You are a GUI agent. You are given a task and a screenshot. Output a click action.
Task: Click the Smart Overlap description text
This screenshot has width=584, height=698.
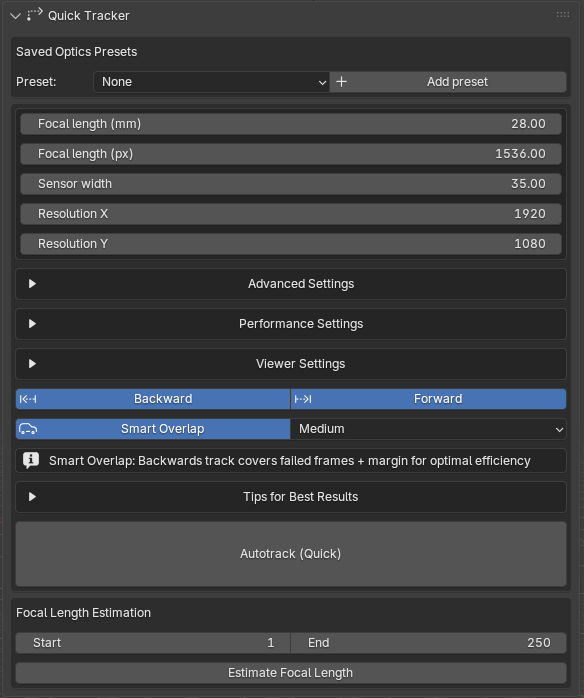click(290, 461)
